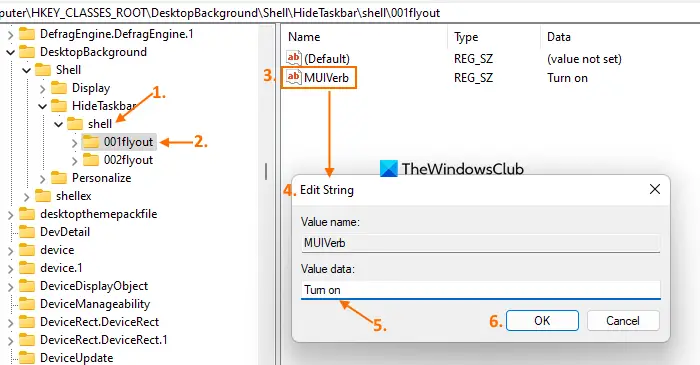The width and height of the screenshot is (700, 365).
Task: Collapse the Shell key under DesktopBackground
Action: pyautogui.click(x=26, y=71)
